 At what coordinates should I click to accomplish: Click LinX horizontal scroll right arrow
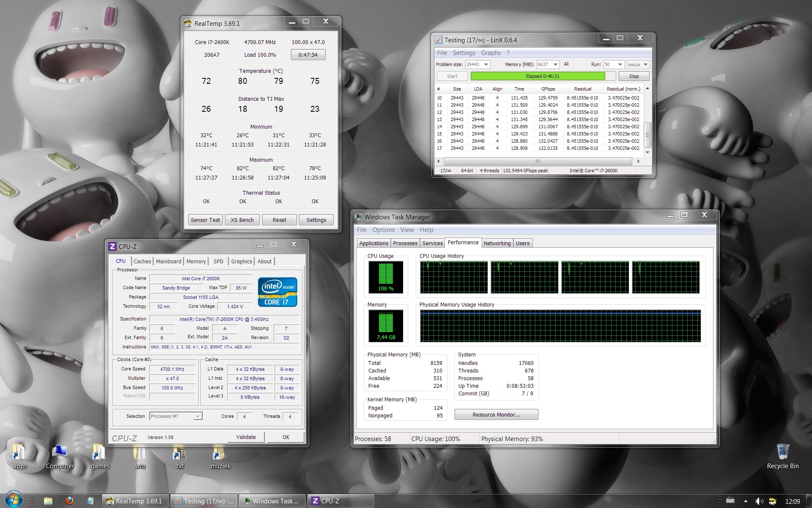coord(639,161)
